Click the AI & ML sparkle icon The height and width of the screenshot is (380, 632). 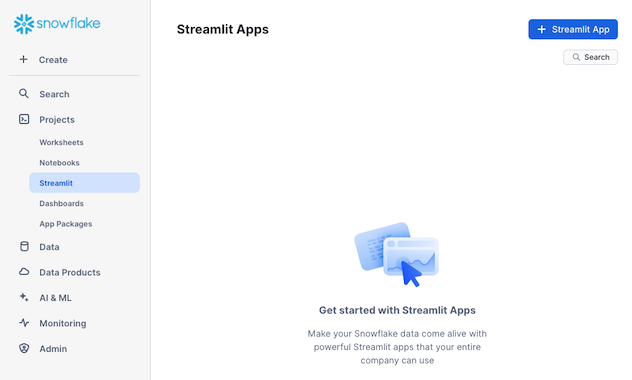tap(24, 297)
